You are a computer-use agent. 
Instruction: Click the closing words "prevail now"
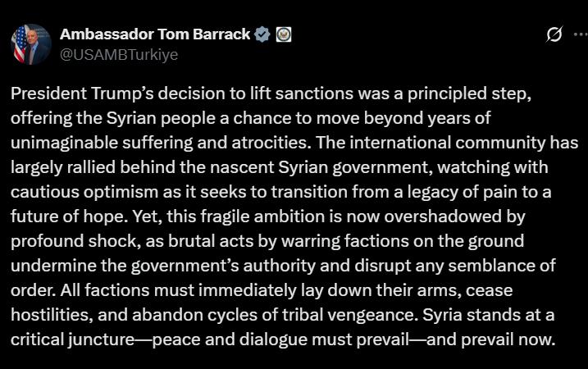[x=508, y=339]
